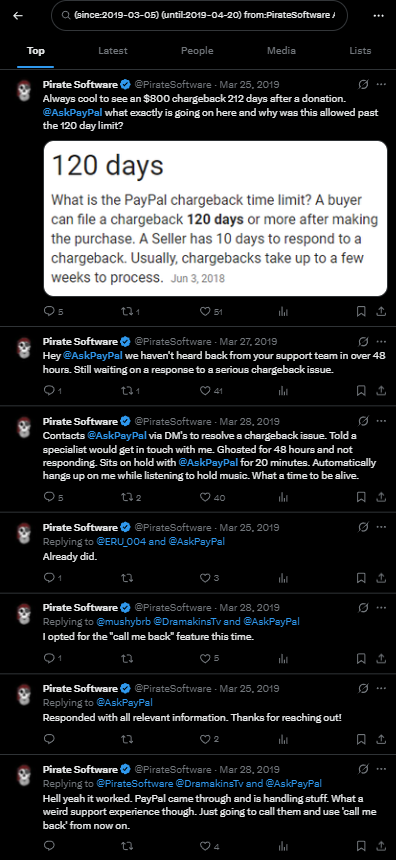396x860 pixels.
Task: View analytics of the 'hold music' tweet
Action: click(x=284, y=497)
